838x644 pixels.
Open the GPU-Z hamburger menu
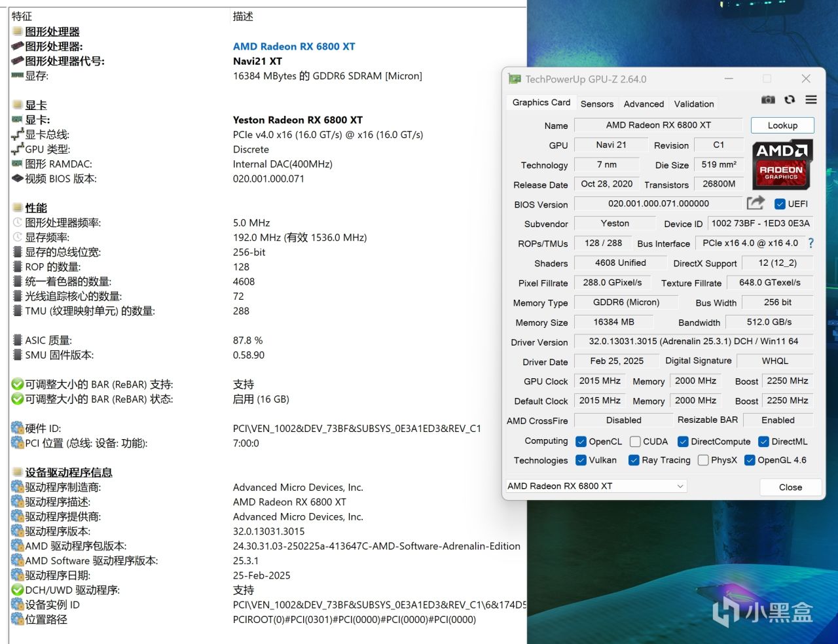811,99
